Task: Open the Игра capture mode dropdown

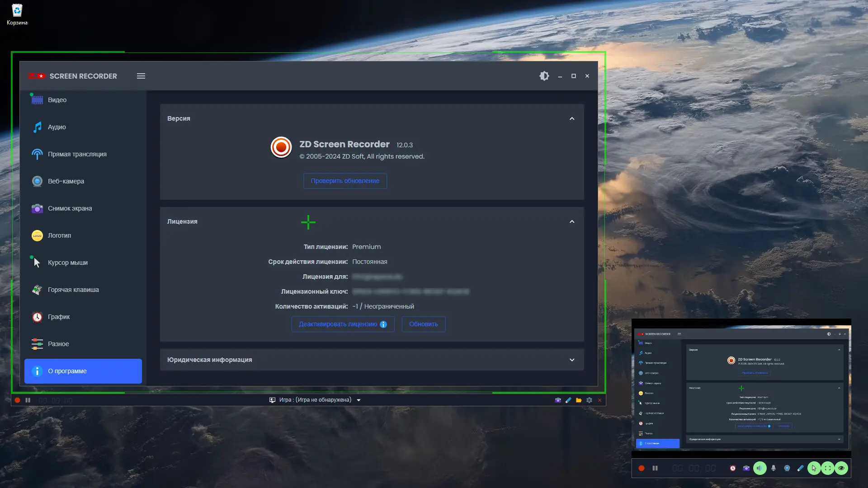Action: coord(359,400)
